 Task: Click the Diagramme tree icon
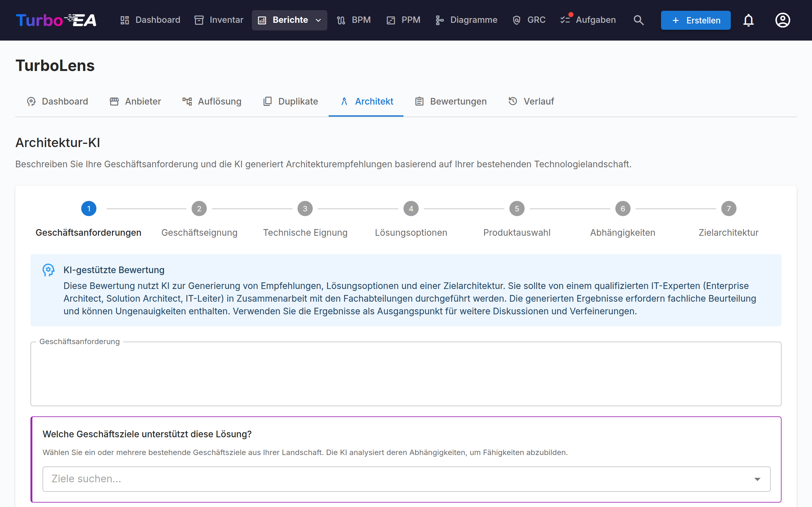coord(439,20)
